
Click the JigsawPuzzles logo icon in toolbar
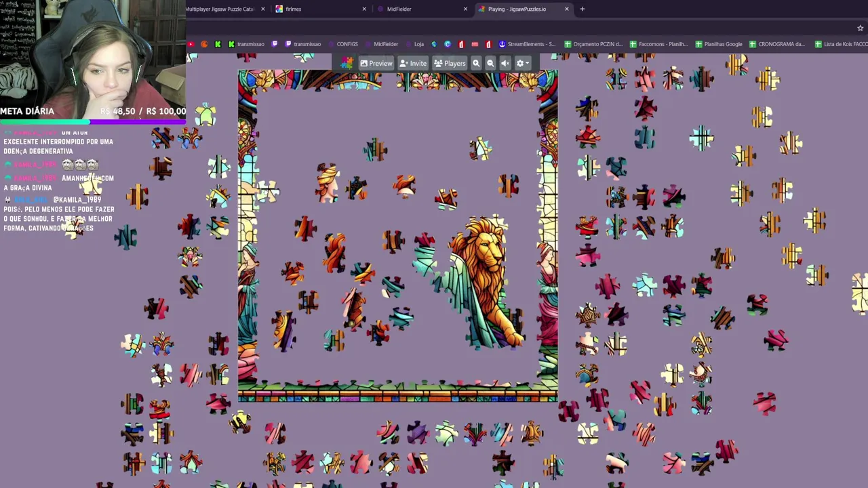(x=347, y=63)
